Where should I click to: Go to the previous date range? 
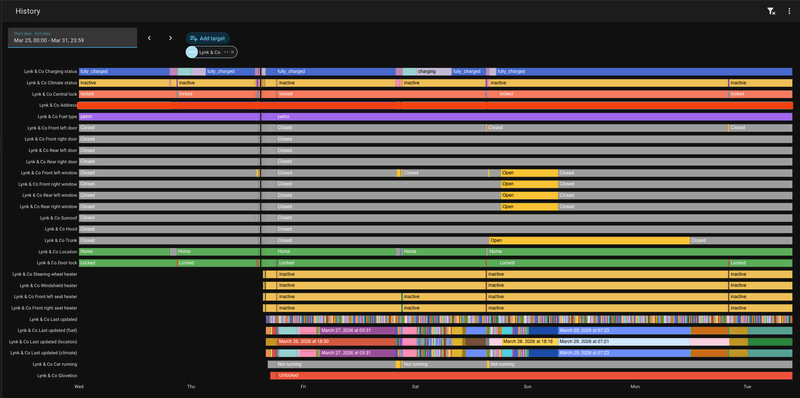149,38
